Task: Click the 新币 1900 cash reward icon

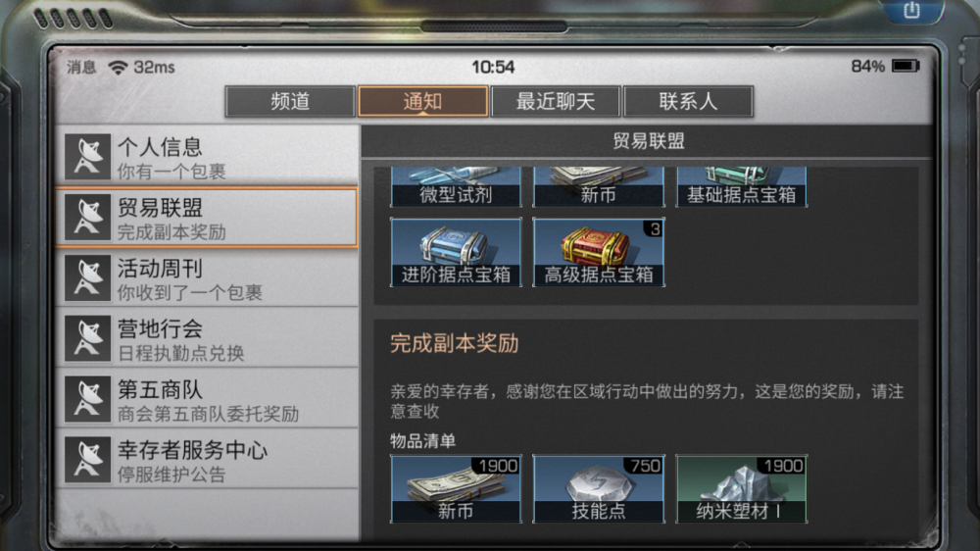Action: click(x=456, y=488)
